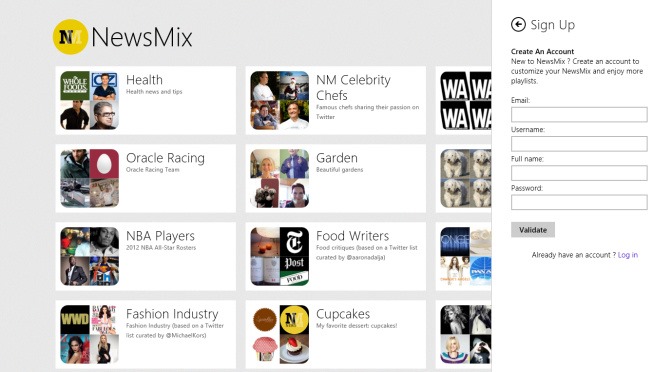Click the 'Oracle Racing Team' description

pos(152,170)
